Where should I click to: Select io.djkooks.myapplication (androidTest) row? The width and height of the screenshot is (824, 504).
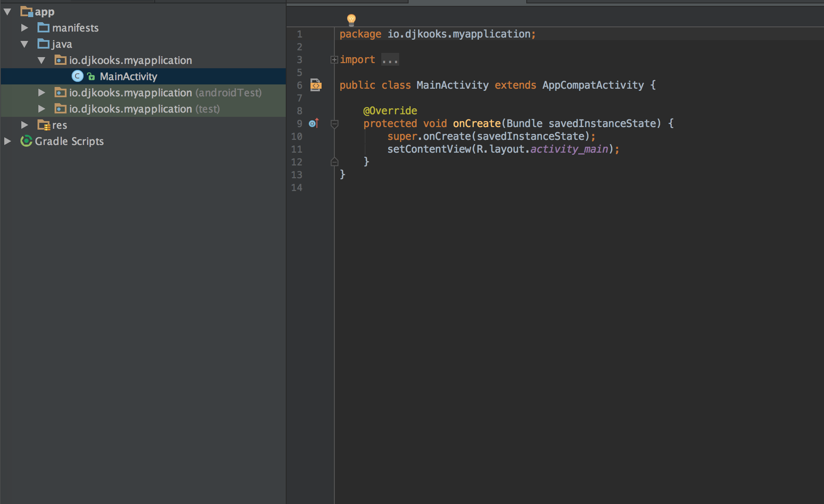143,93
